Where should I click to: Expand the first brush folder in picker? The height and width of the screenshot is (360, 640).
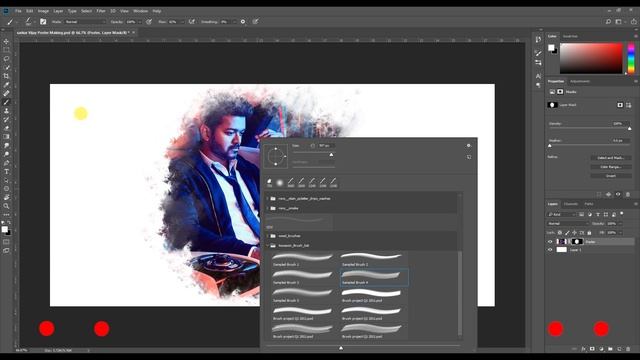[268, 198]
